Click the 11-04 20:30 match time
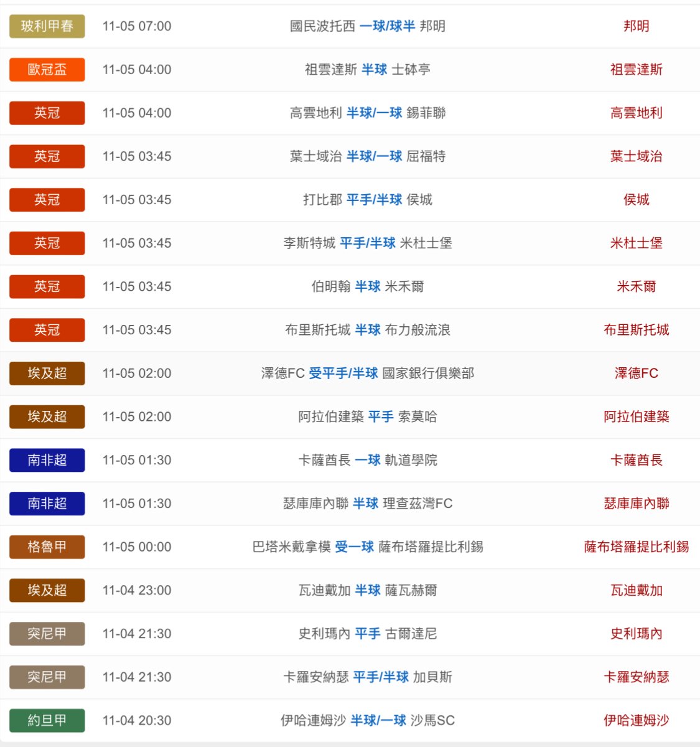This screenshot has width=700, height=747. pyautogui.click(x=137, y=721)
